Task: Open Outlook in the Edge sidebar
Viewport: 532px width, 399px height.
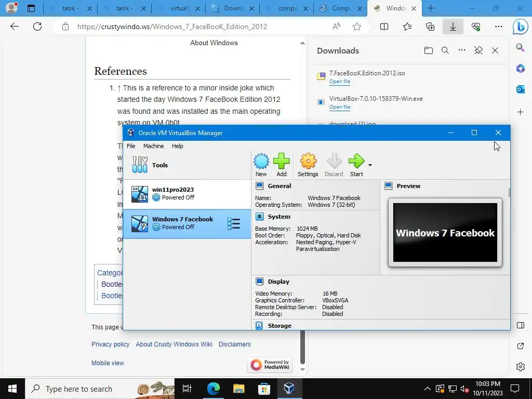Action: [520, 89]
